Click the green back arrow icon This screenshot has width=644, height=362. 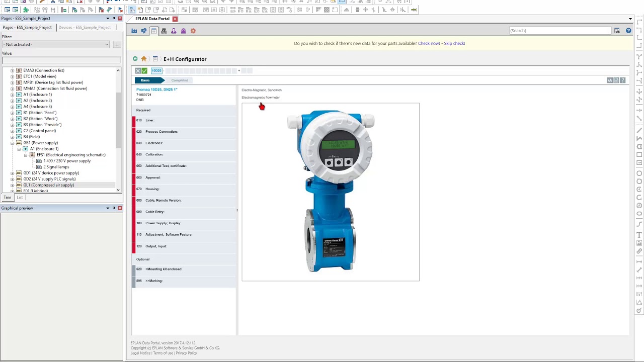point(135,59)
